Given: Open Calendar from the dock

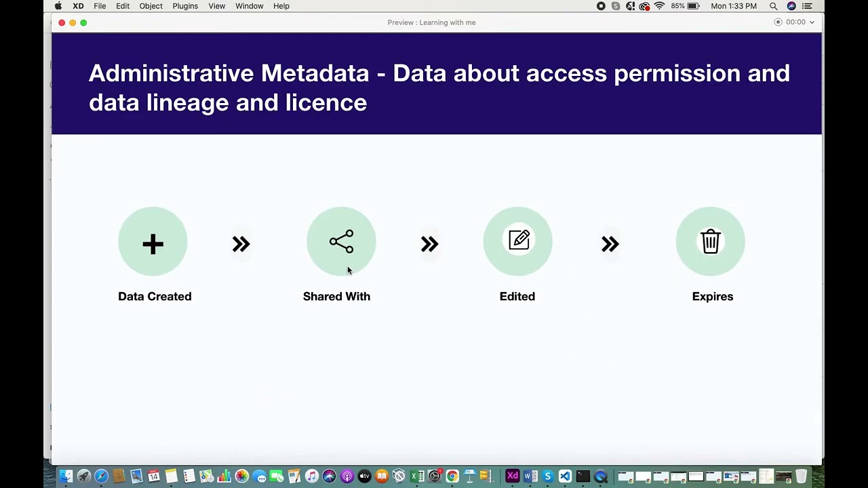Looking at the screenshot, I should 153,476.
